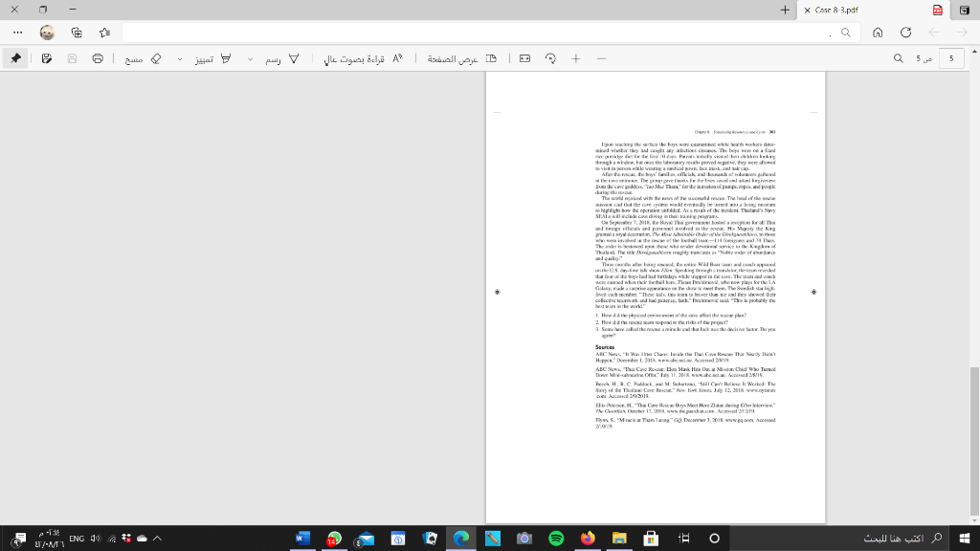Viewport: 980px width, 551px height.
Task: Open WhatsApp from the taskbar
Action: coord(334,538)
